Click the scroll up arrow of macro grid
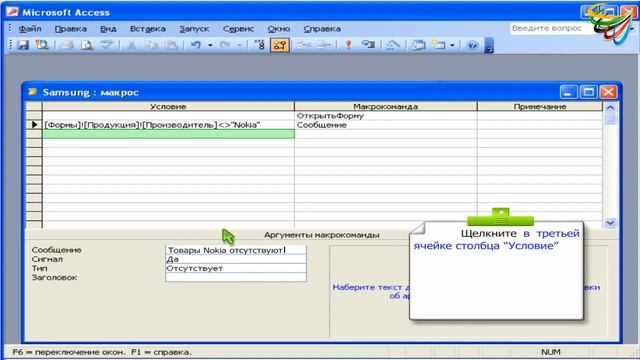The width and height of the screenshot is (640, 360). (x=610, y=107)
